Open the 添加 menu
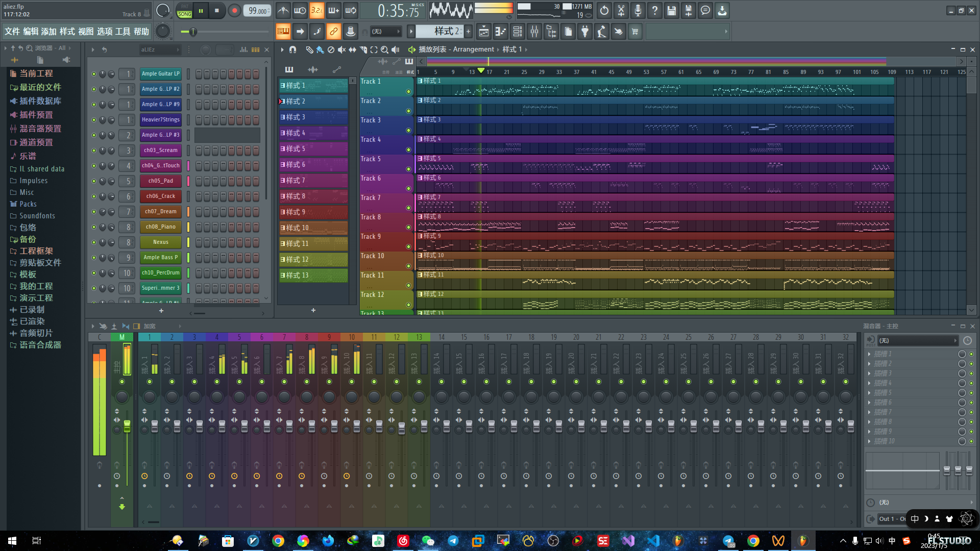The width and height of the screenshot is (980, 551). (x=49, y=32)
